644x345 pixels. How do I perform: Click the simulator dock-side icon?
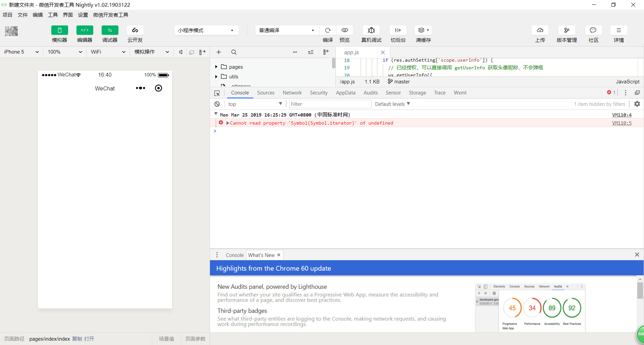click(x=202, y=52)
